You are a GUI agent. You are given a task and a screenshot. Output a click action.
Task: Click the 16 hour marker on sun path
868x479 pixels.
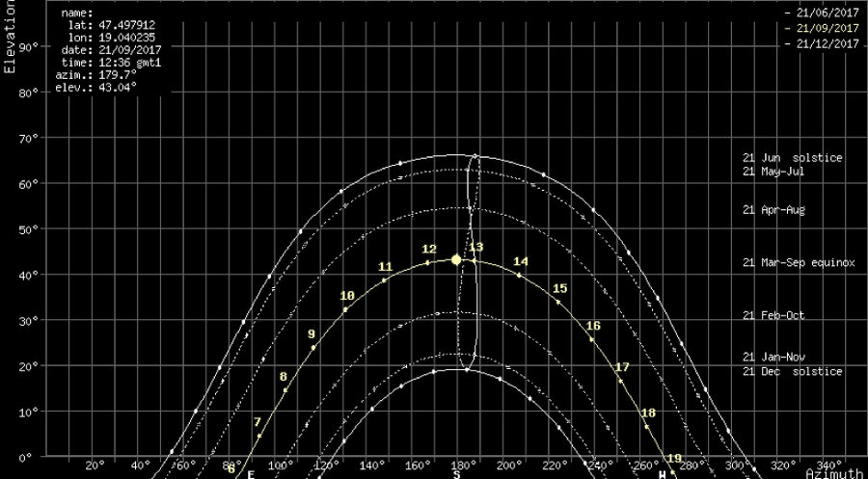click(x=593, y=327)
